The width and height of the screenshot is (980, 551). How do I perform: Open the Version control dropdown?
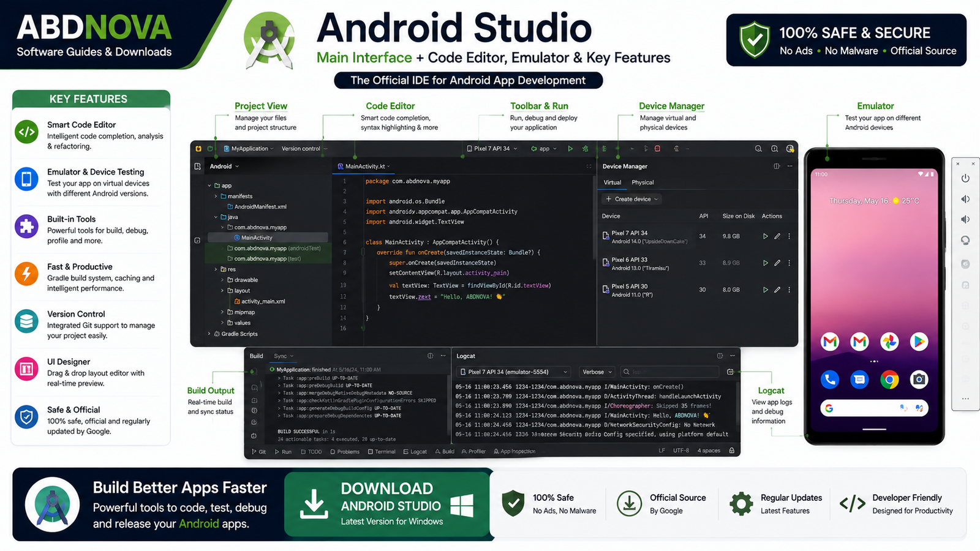coord(304,149)
